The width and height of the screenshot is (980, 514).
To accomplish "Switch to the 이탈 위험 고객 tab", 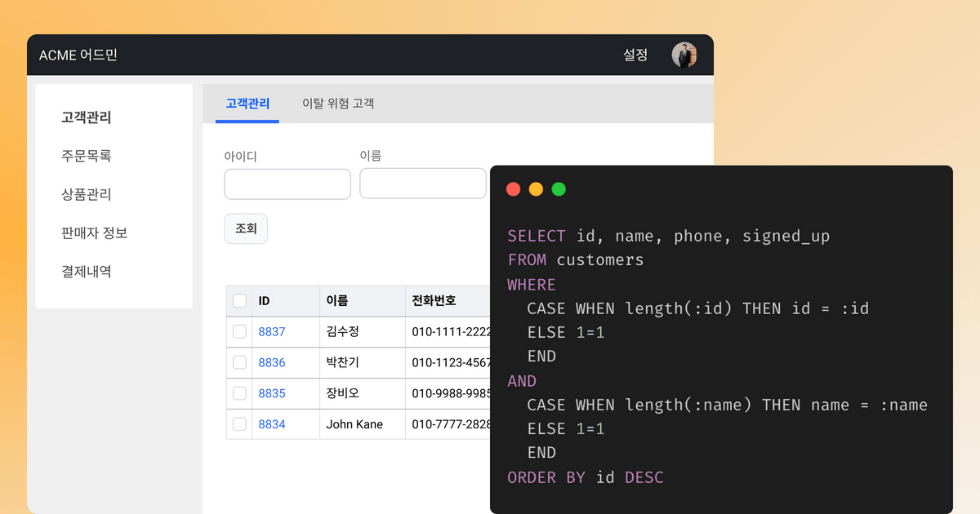I will (x=338, y=104).
